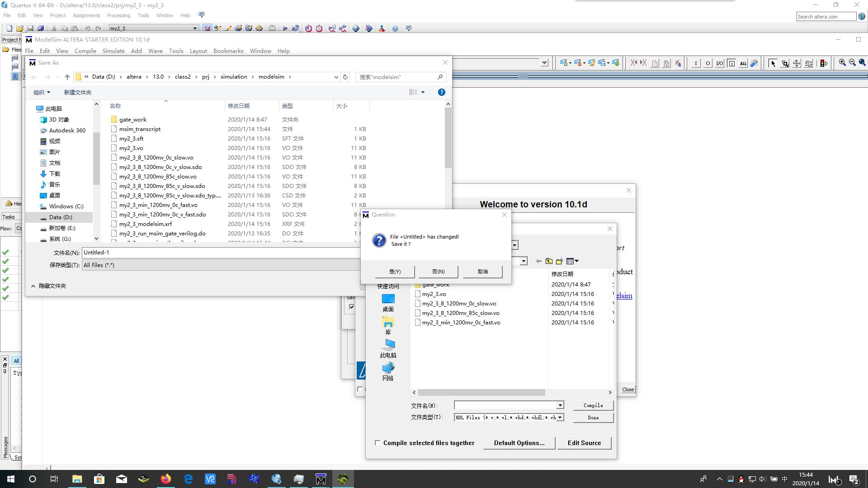Open ModelSim Bookmarks menu
The image size is (868, 488).
coord(228,51)
